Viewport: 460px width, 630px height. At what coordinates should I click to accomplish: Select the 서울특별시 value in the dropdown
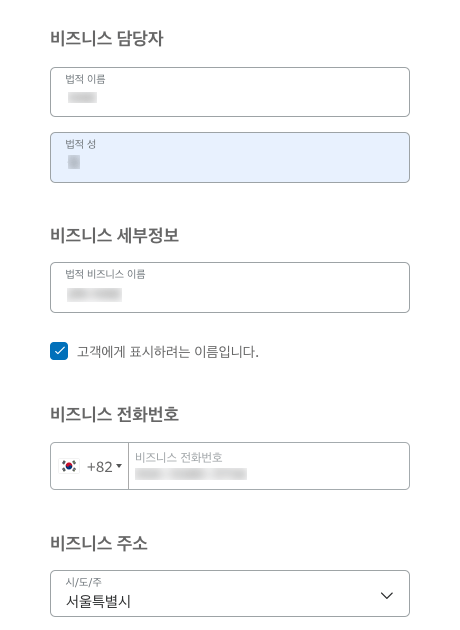[x=98, y=601]
